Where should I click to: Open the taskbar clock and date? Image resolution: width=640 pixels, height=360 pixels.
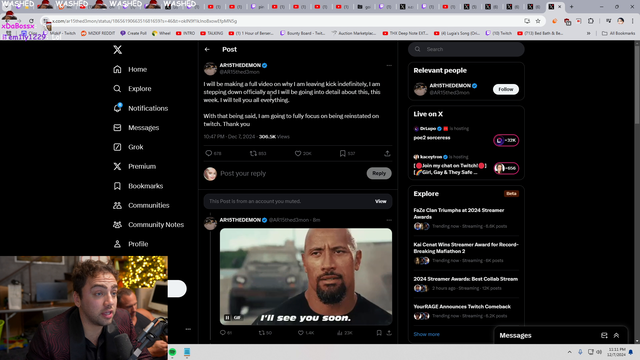[616, 352]
